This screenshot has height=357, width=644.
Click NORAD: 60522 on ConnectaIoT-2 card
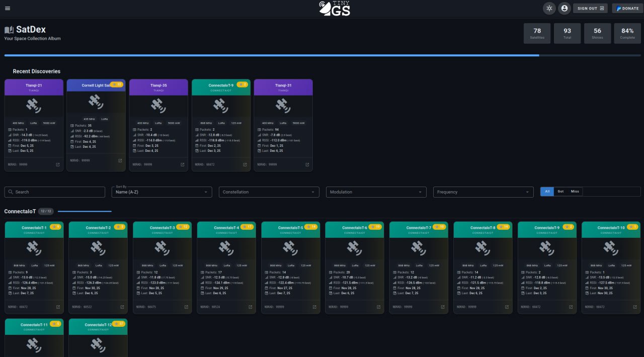pos(82,307)
